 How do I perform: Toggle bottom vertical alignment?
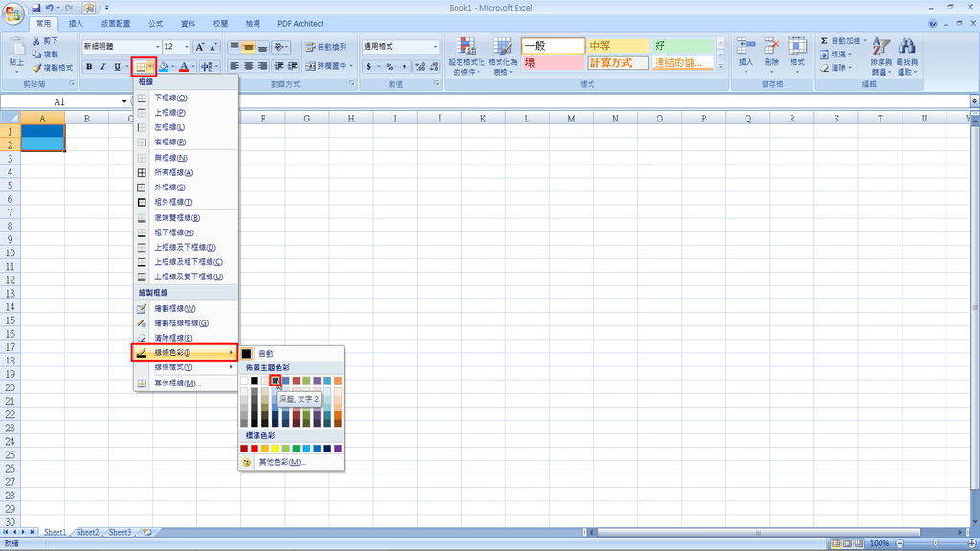(x=262, y=47)
